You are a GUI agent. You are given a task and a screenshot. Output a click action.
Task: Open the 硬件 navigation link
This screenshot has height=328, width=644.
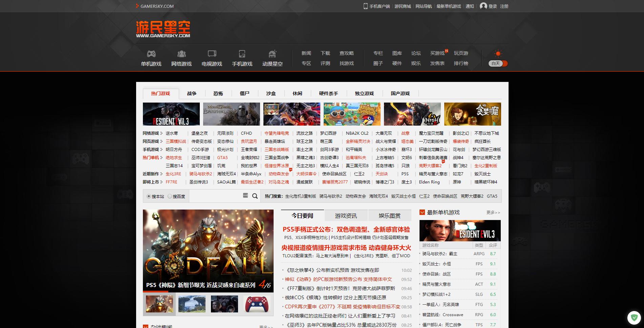coord(397,63)
